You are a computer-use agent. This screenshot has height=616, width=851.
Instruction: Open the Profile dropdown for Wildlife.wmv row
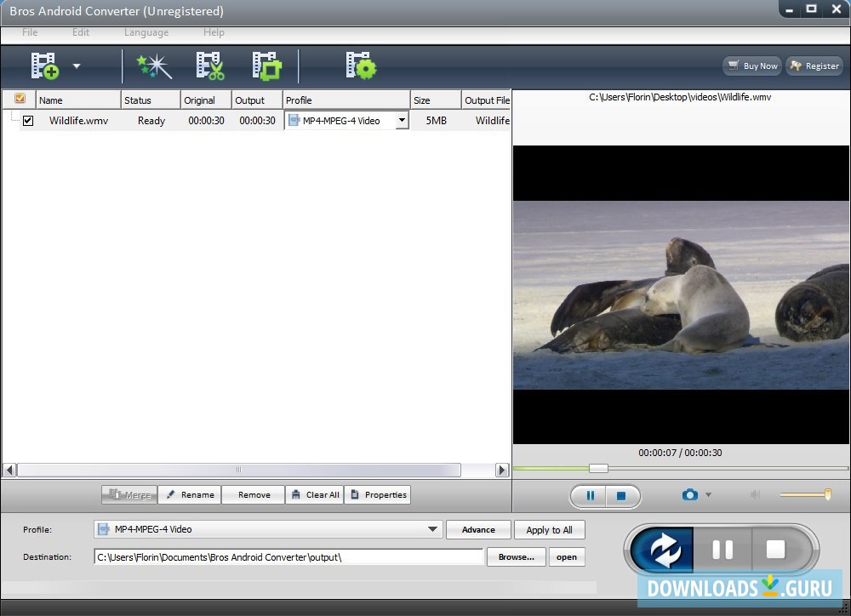point(400,120)
